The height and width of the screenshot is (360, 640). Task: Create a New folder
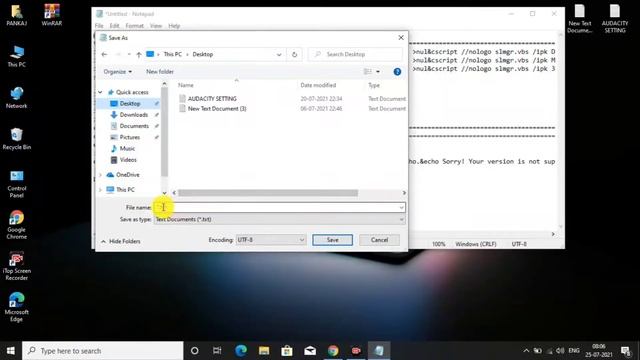(160, 72)
